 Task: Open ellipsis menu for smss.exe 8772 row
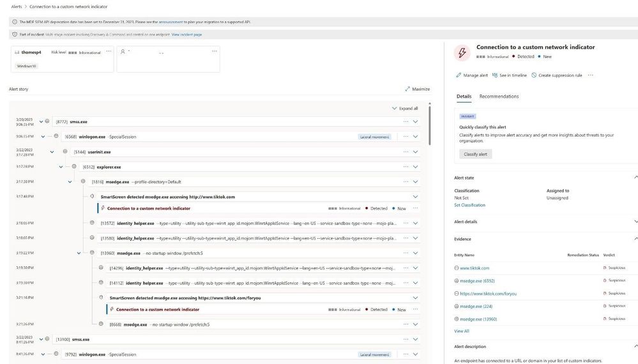coord(406,121)
